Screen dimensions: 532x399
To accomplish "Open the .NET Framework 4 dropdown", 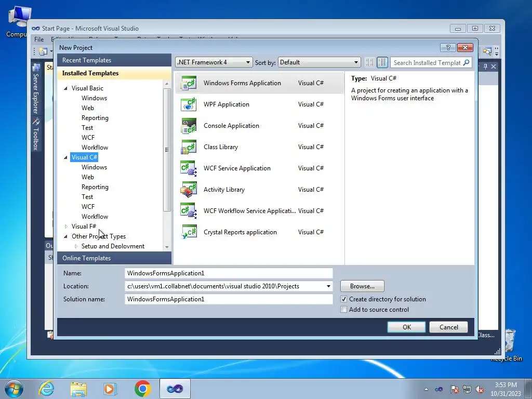I will point(214,62).
